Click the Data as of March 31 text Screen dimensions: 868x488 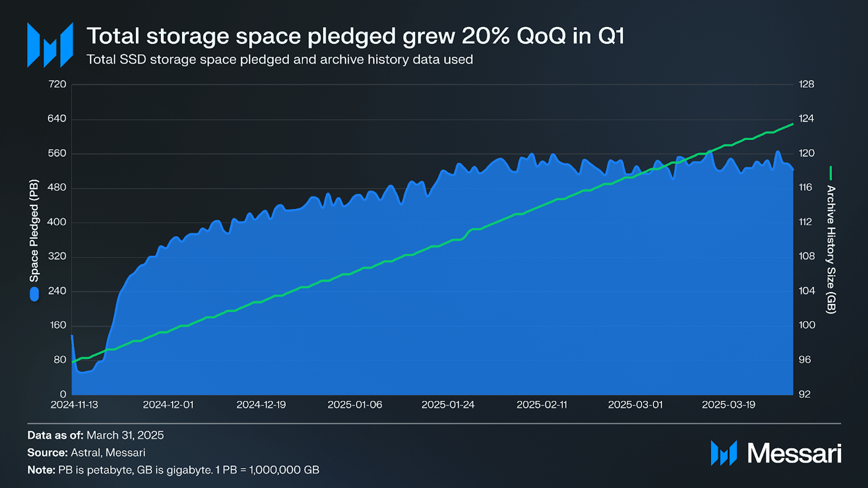[x=96, y=435]
